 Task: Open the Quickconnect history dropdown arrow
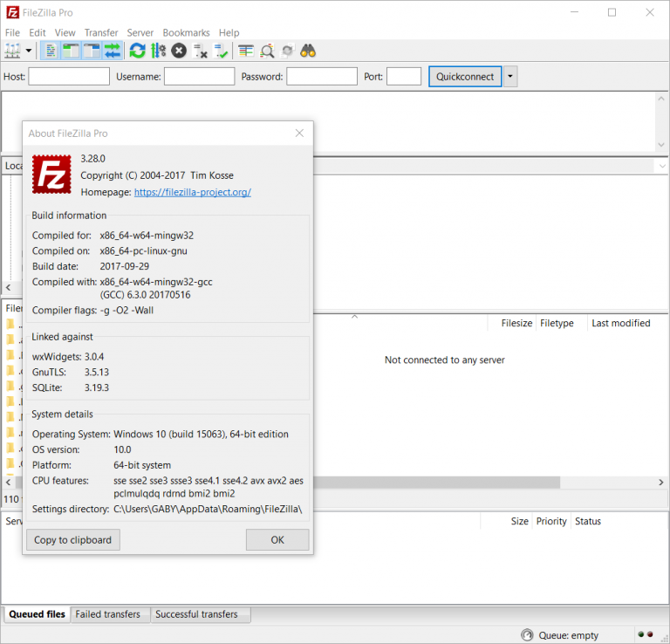[510, 77]
